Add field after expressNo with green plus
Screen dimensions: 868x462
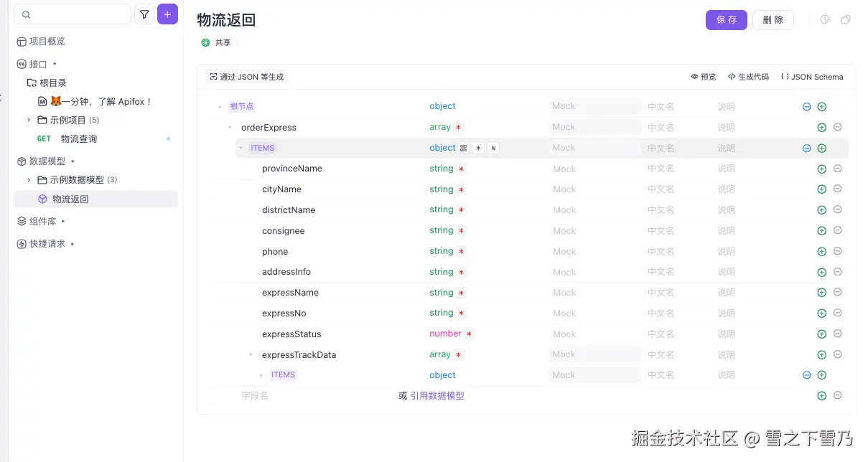[x=822, y=313]
